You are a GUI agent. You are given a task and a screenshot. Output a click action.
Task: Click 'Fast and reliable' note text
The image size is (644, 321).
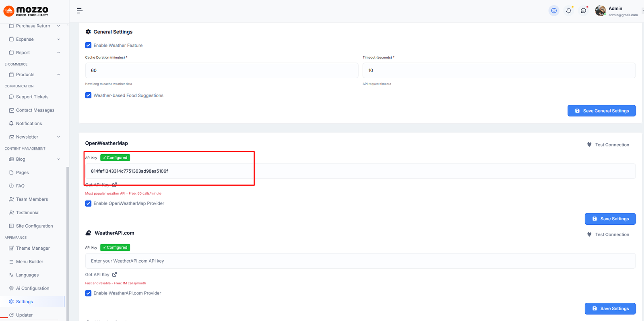tap(116, 283)
